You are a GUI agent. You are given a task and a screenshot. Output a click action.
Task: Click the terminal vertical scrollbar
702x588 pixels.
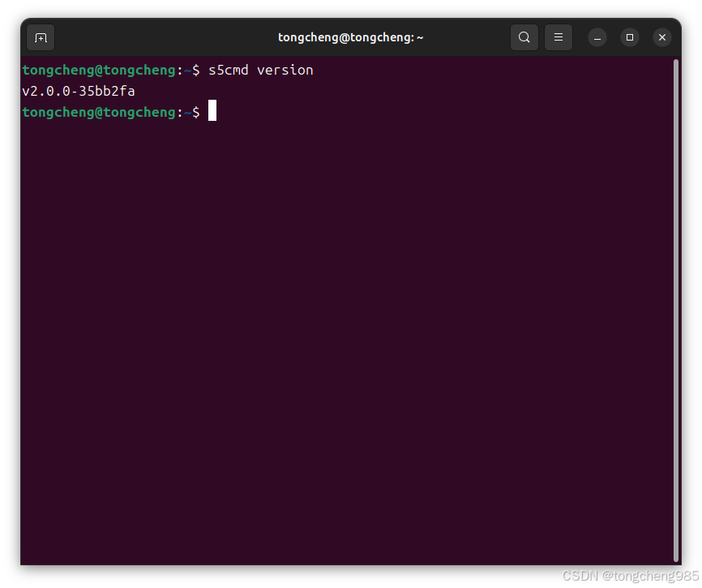(676, 311)
